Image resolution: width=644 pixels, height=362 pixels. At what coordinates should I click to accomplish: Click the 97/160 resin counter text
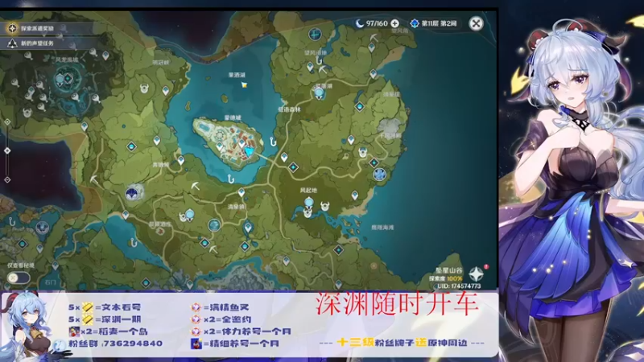(x=377, y=23)
